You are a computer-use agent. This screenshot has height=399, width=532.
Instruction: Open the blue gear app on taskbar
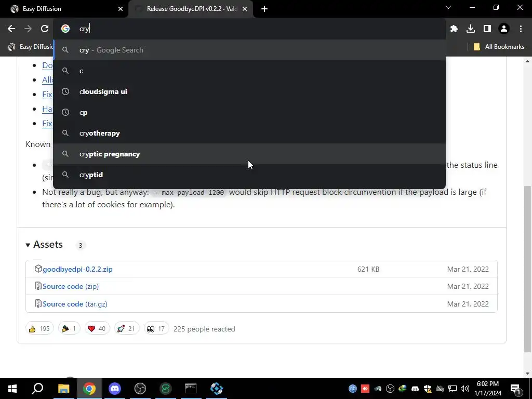[x=217, y=389]
